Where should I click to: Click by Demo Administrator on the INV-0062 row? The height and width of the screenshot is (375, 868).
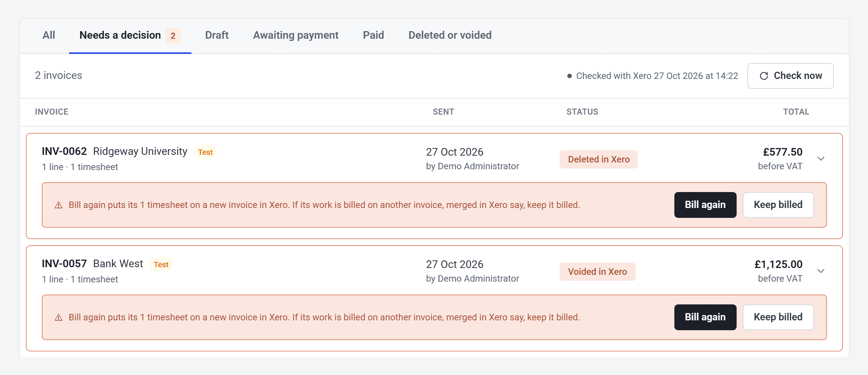pyautogui.click(x=472, y=166)
